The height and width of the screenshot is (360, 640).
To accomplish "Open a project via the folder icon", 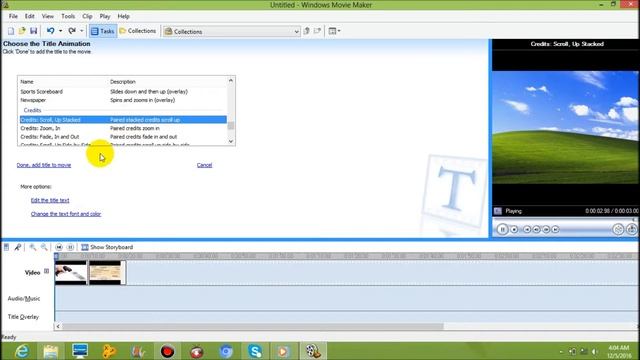I will [22, 31].
